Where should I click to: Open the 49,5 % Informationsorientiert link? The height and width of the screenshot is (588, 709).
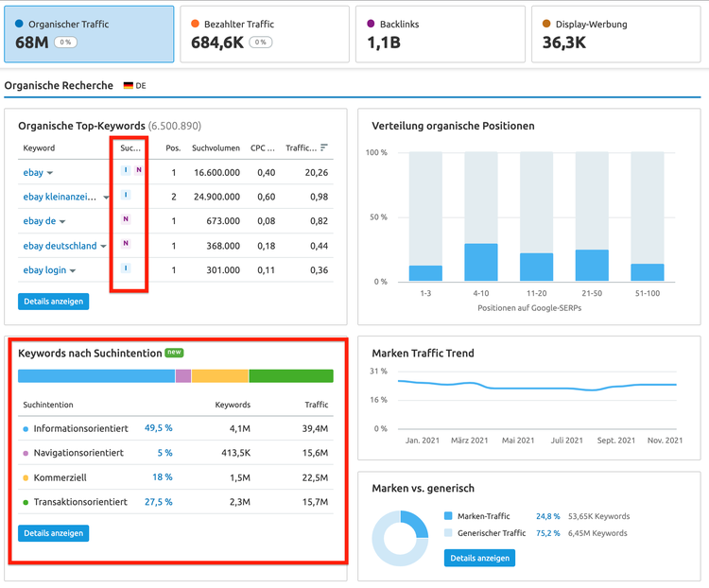158,428
